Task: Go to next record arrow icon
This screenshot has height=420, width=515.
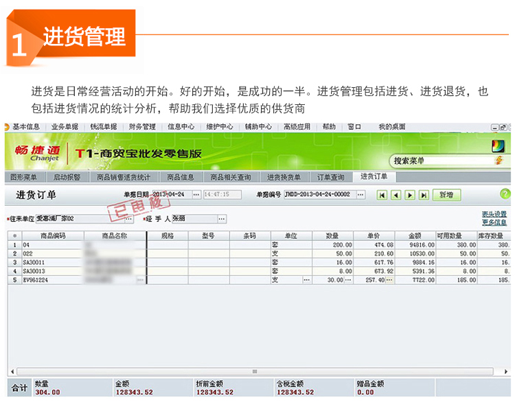Action: [410, 195]
